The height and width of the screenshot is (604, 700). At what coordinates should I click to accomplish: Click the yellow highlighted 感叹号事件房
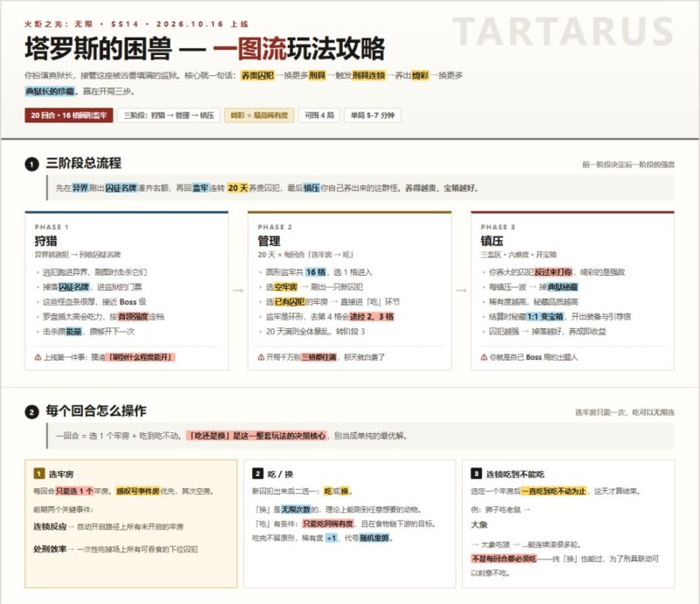[x=137, y=491]
